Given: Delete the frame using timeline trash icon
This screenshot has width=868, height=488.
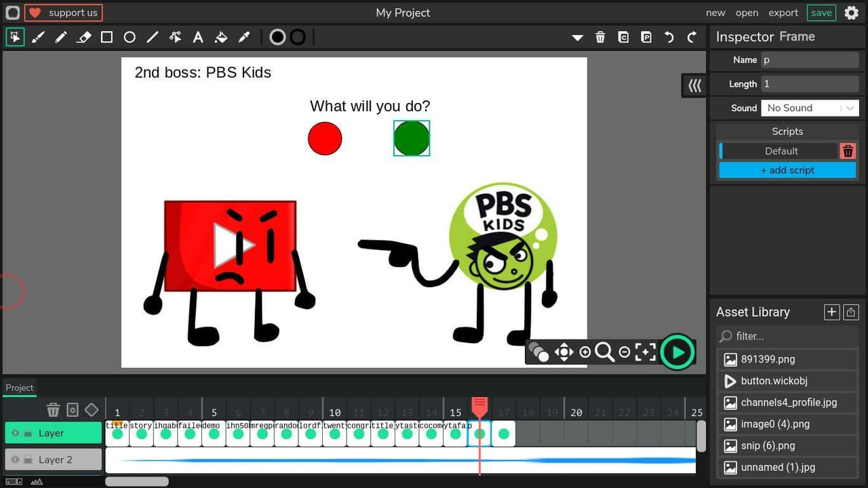Looking at the screenshot, I should 53,410.
